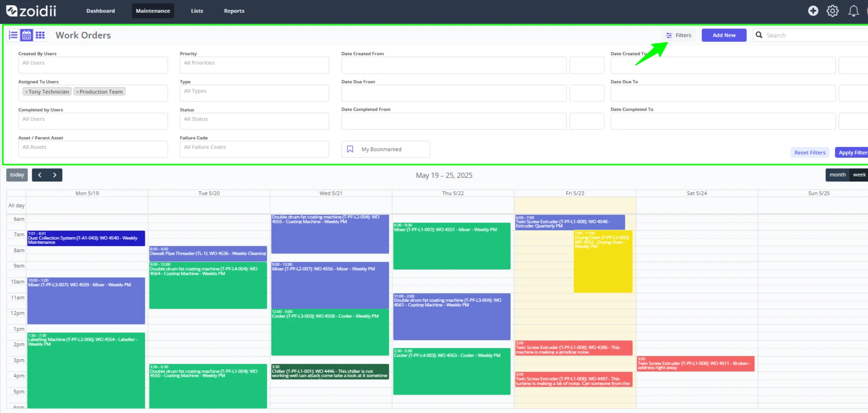Open WO 4540 Dust Collection System event

[86, 238]
